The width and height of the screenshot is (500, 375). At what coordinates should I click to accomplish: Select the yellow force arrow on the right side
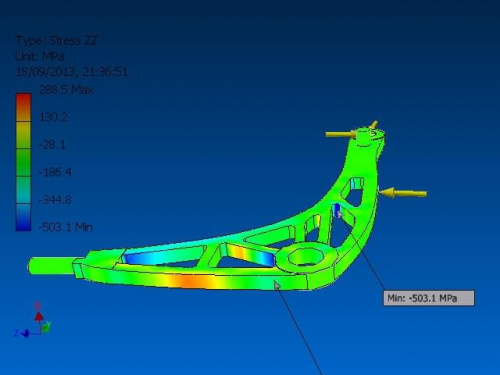point(404,193)
